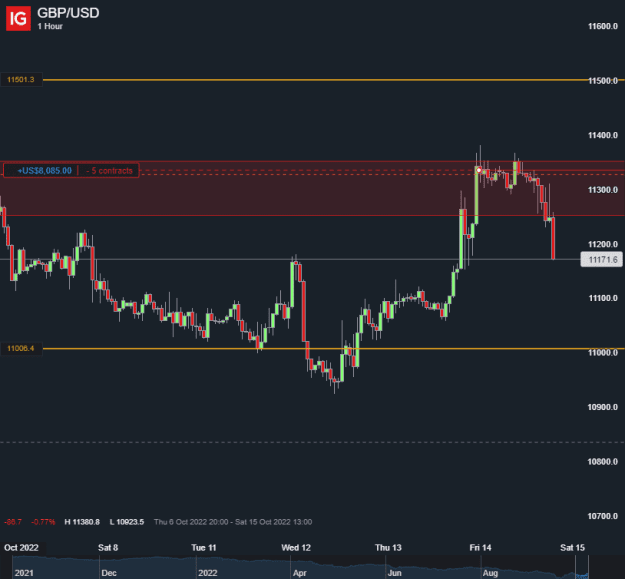Image resolution: width=625 pixels, height=579 pixels.
Task: Click the 1 Hour timeframe label
Action: click(x=50, y=26)
